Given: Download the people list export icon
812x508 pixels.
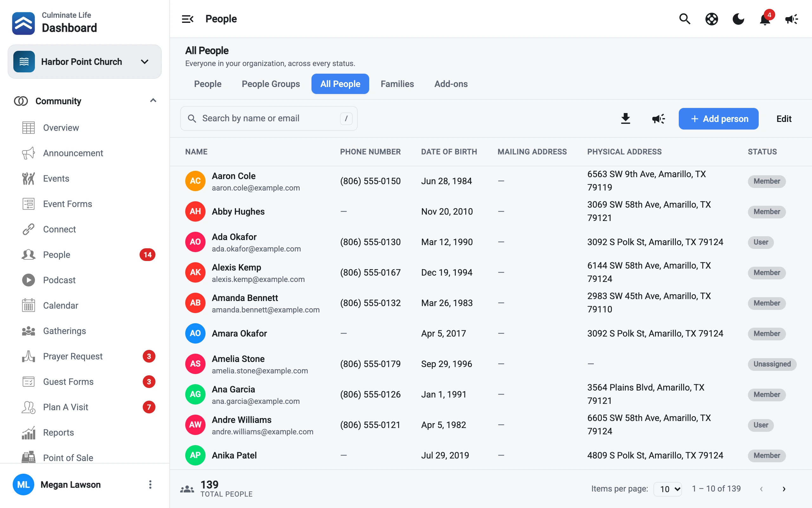Looking at the screenshot, I should (x=625, y=119).
